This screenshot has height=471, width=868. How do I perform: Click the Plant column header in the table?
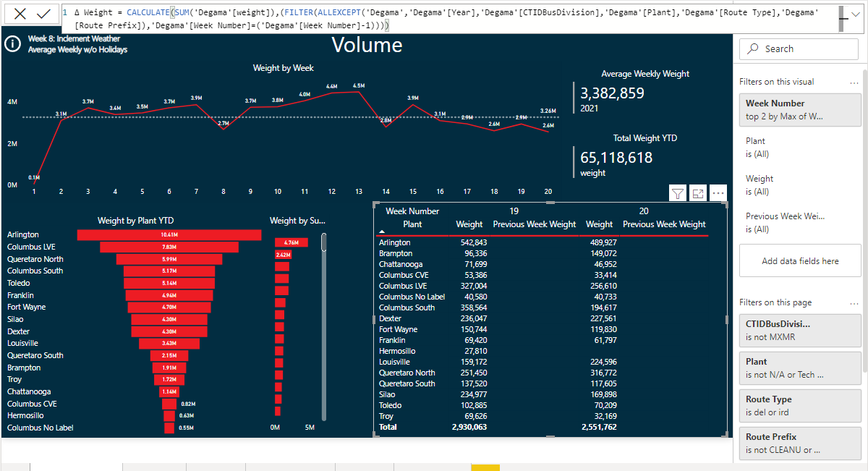(x=412, y=224)
